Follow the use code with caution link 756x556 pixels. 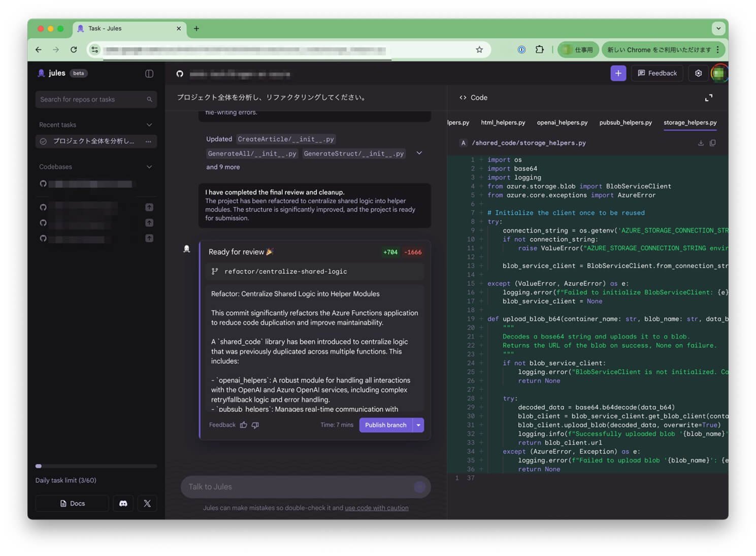tap(377, 508)
